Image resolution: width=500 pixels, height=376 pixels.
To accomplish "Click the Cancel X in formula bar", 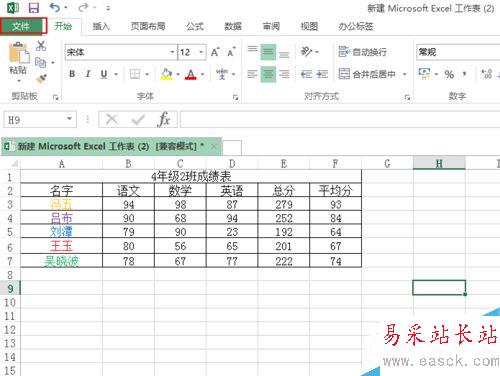I will pyautogui.click(x=112, y=119).
